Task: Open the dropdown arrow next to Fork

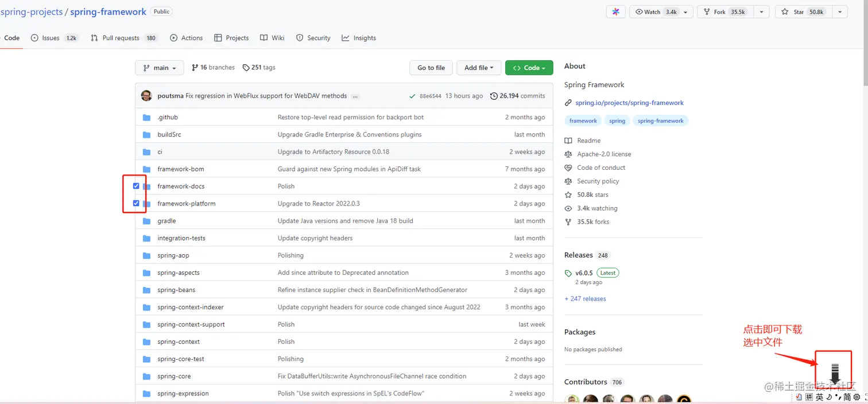Action: click(762, 12)
